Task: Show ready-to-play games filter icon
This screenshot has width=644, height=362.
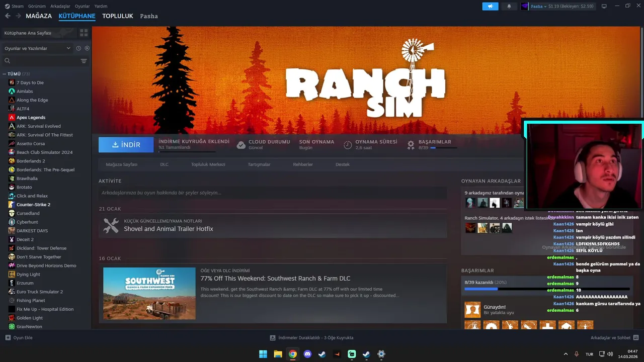Action: (x=87, y=48)
